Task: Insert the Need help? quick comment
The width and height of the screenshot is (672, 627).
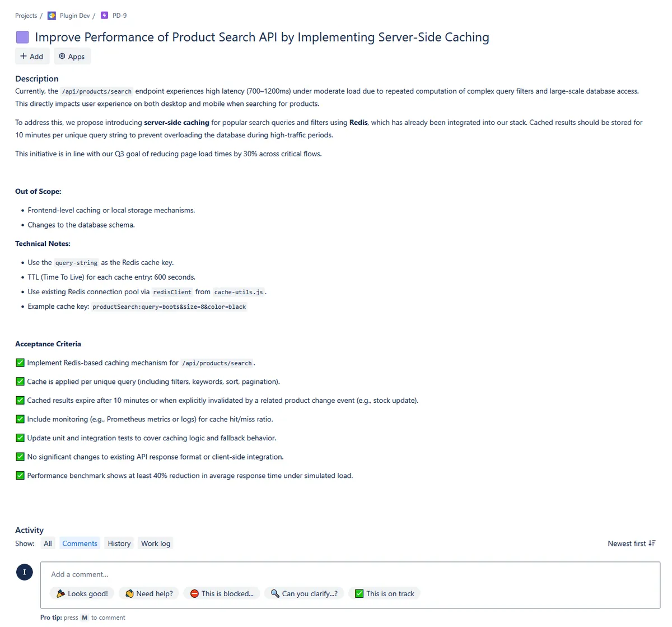Action: [149, 593]
